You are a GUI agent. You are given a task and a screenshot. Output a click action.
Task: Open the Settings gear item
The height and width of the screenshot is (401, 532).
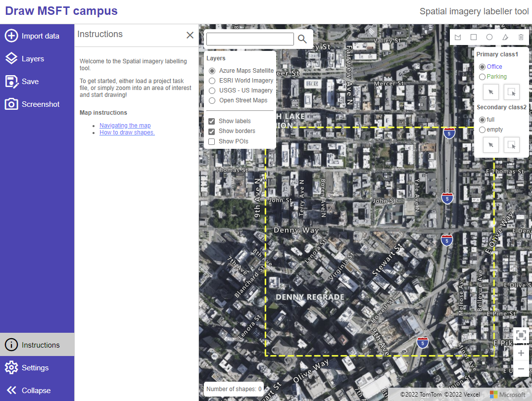point(37,368)
